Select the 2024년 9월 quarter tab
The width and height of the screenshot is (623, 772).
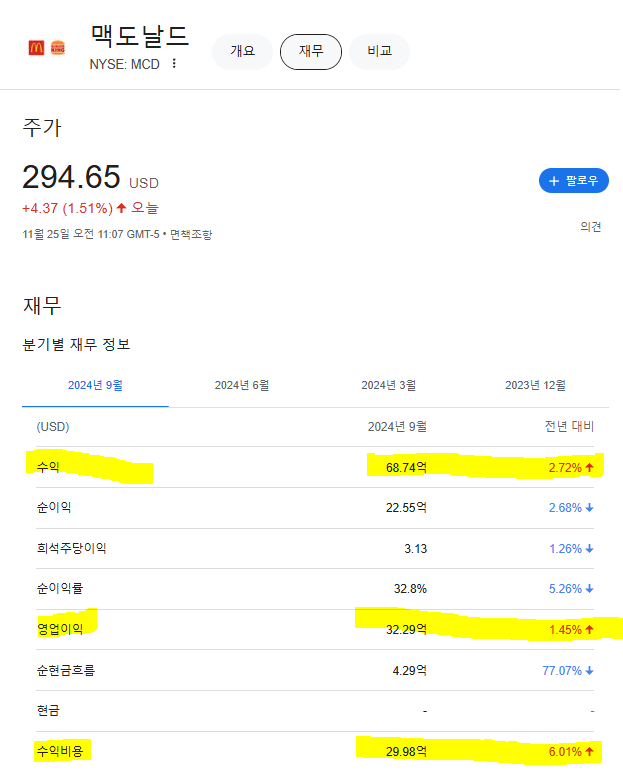pos(95,386)
